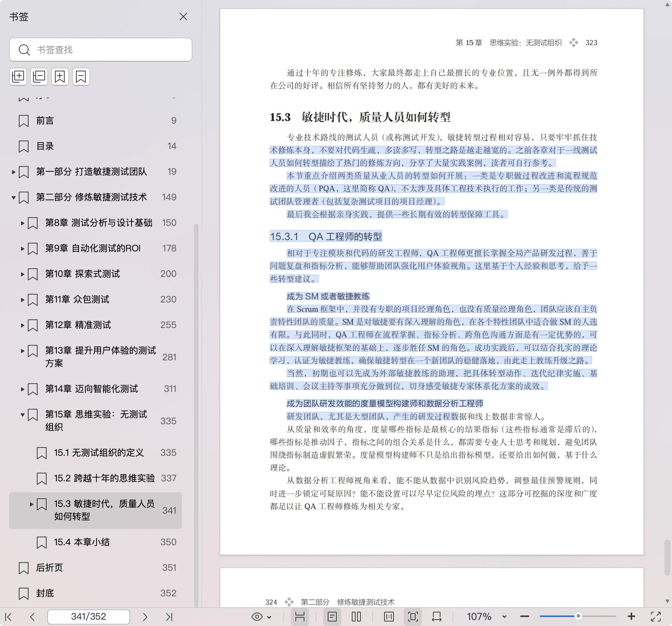Click bookmark icon beside 第10章 探索式测试

point(33,274)
